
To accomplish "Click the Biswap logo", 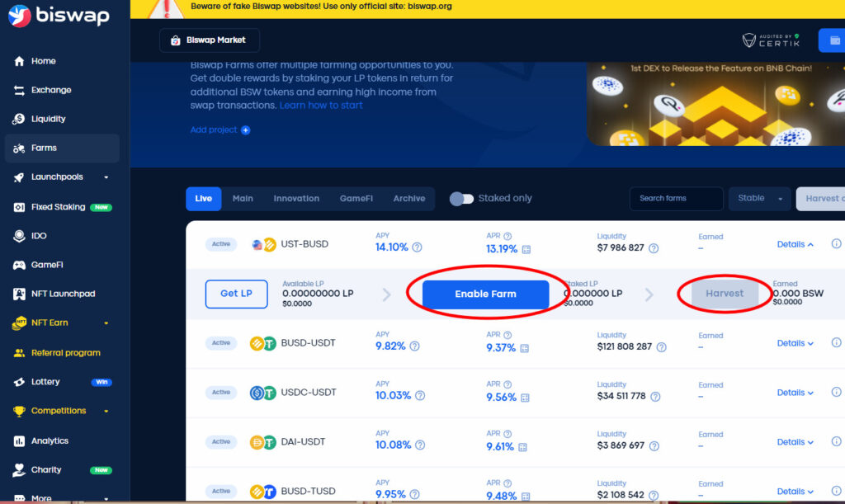I will [59, 15].
